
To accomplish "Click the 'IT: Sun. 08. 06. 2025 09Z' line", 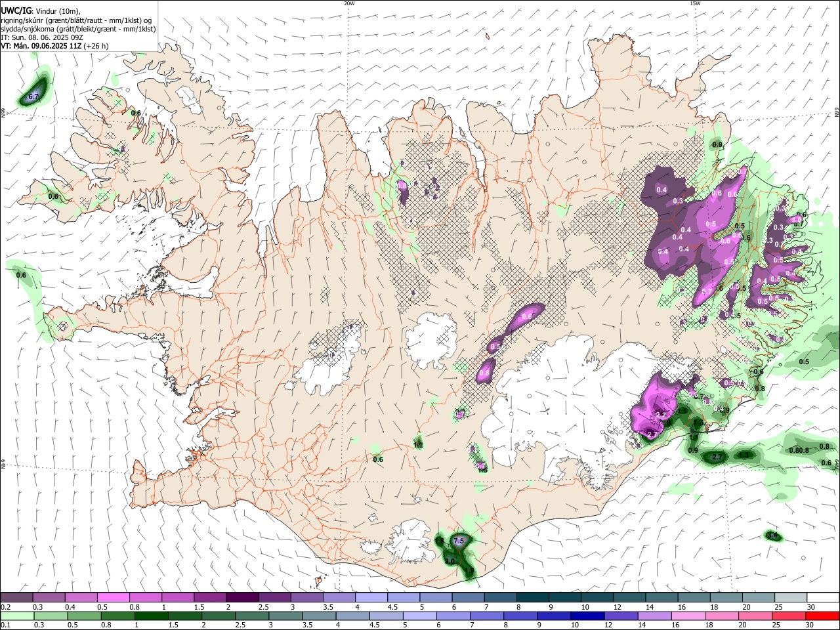I will tap(42, 37).
